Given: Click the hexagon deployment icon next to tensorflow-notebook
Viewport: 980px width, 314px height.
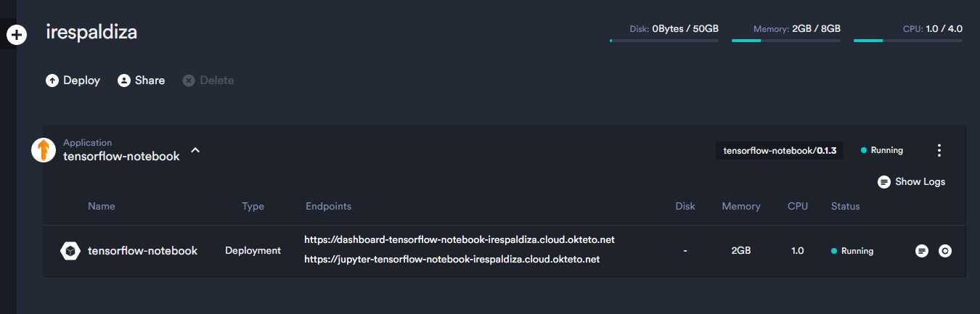Looking at the screenshot, I should pos(70,251).
